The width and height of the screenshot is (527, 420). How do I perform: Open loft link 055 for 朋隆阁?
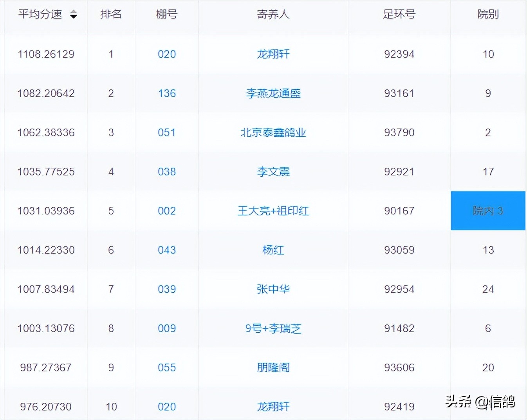tap(166, 367)
